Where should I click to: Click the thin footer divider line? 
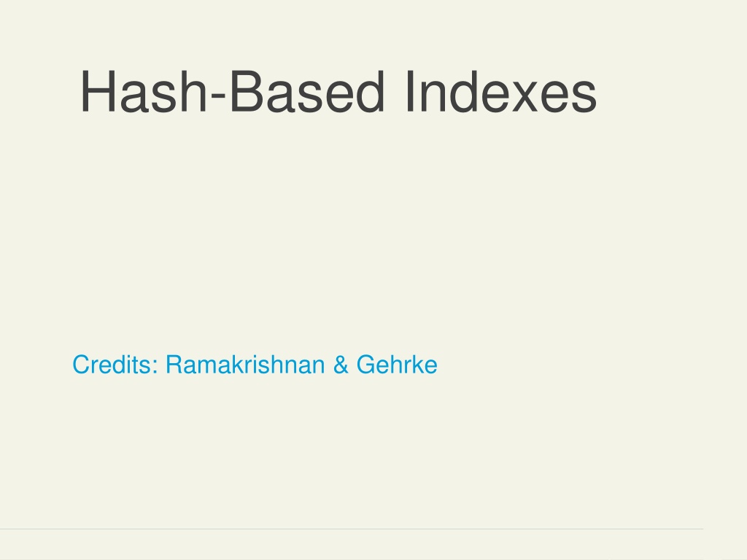pyautogui.click(x=352, y=529)
